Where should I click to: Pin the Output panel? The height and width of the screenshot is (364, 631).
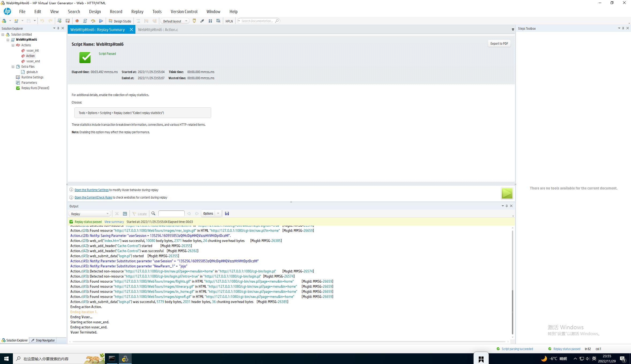507,206
